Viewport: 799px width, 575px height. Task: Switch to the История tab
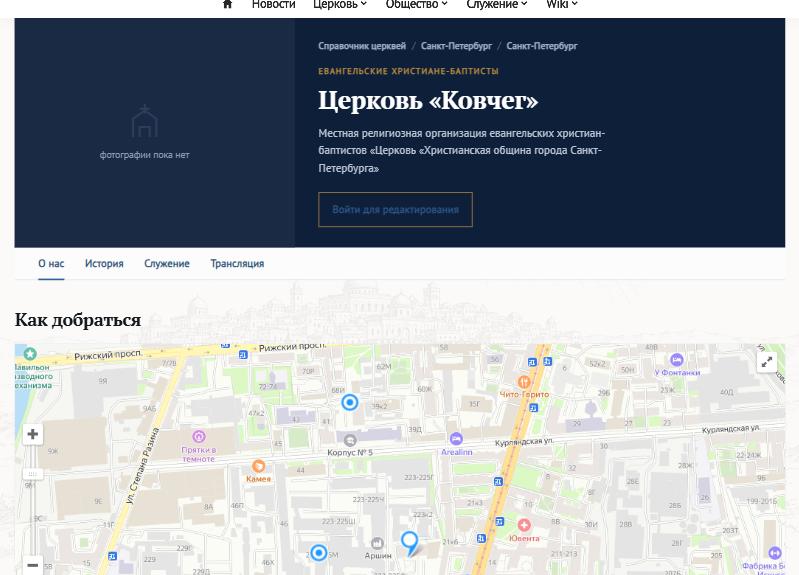point(104,264)
